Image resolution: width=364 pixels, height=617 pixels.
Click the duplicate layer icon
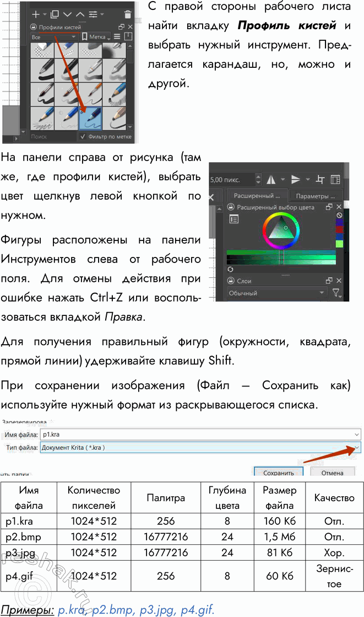click(54, 14)
